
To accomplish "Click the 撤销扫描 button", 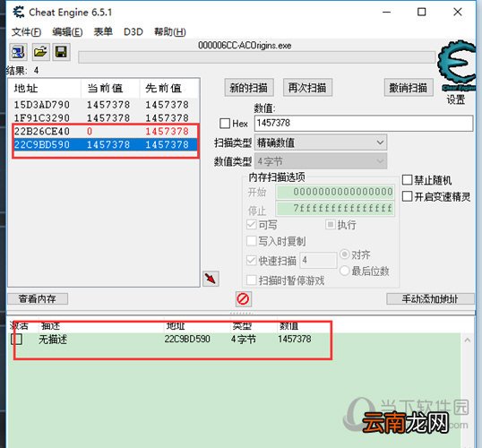I will pyautogui.click(x=409, y=88).
